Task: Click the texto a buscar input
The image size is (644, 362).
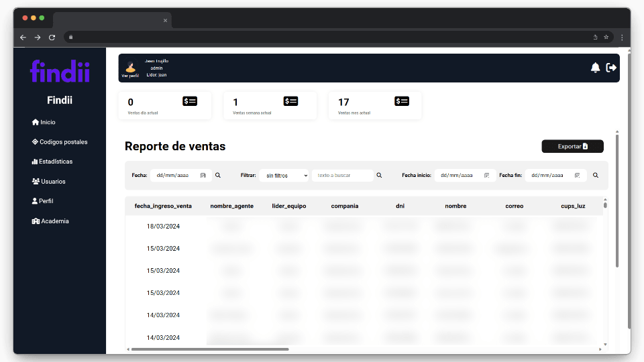Action: (x=343, y=175)
